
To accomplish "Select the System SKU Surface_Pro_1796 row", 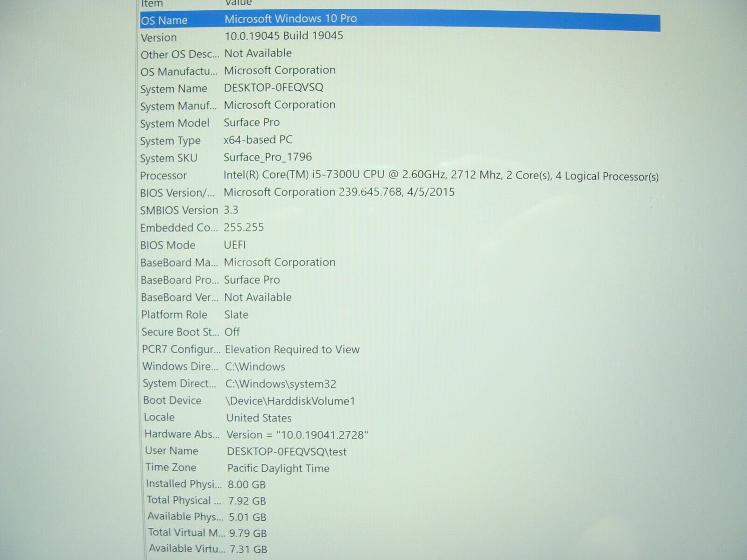I will click(400, 158).
